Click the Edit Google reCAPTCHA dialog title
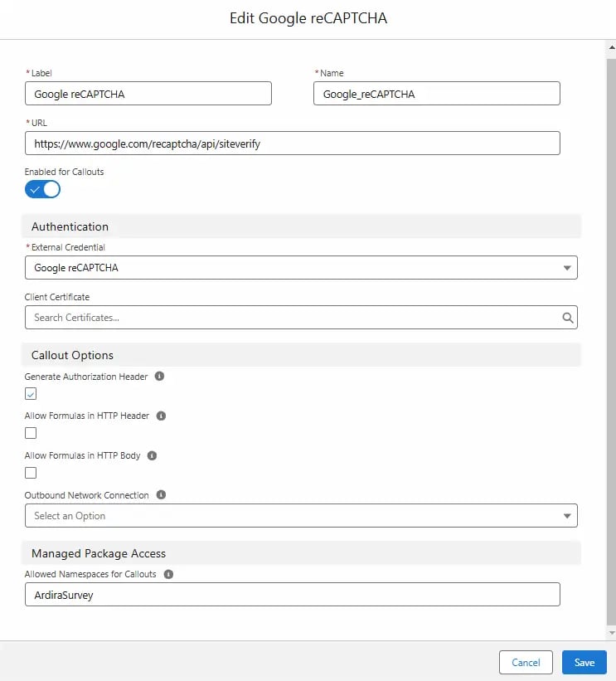The image size is (616, 681). coord(308,18)
